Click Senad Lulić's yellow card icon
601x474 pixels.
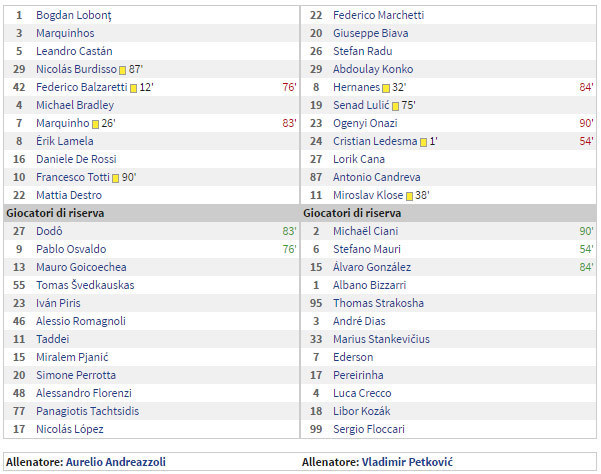click(x=395, y=106)
